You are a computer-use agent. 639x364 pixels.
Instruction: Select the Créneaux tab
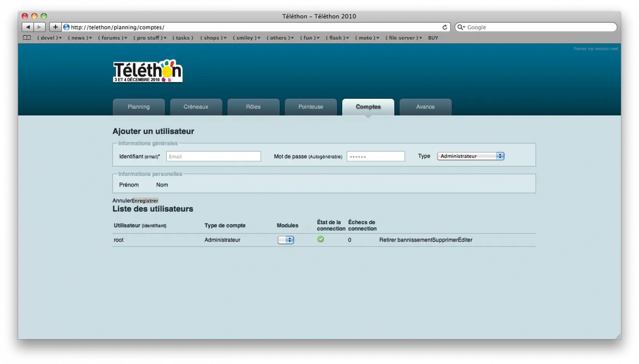pyautogui.click(x=196, y=107)
